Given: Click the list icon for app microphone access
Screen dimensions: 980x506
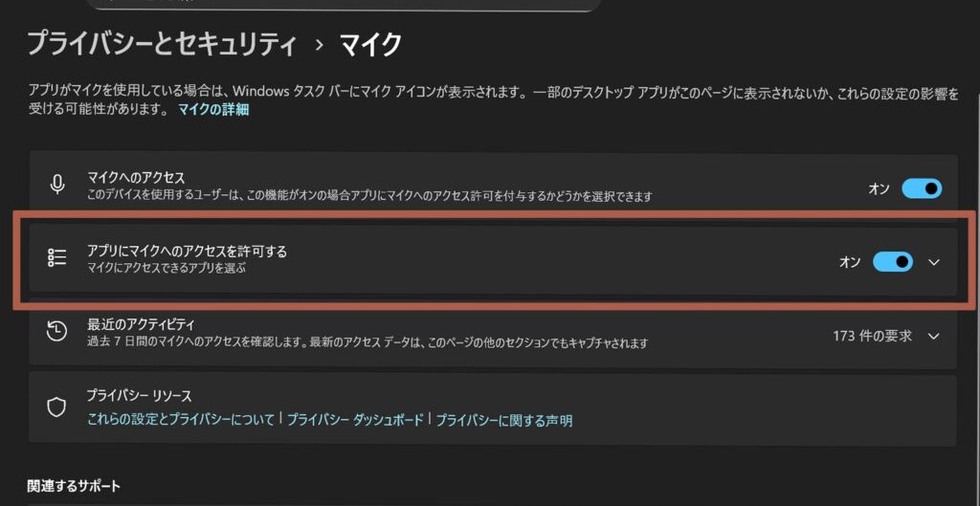Looking at the screenshot, I should point(57,258).
